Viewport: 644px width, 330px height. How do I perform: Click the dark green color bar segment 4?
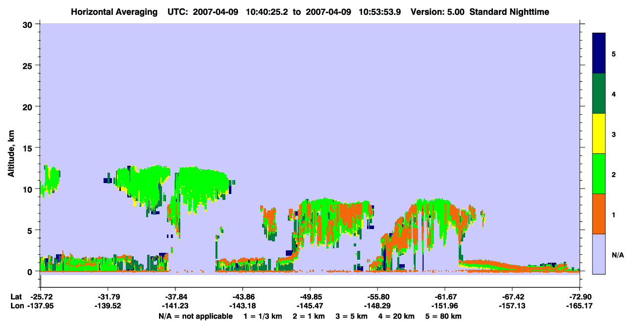(599, 94)
